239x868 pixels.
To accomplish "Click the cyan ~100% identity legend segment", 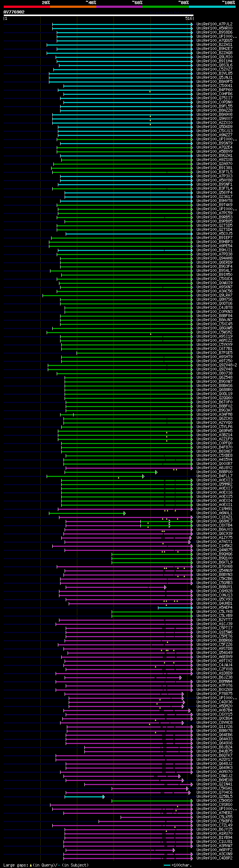I will tap(212, 7).
